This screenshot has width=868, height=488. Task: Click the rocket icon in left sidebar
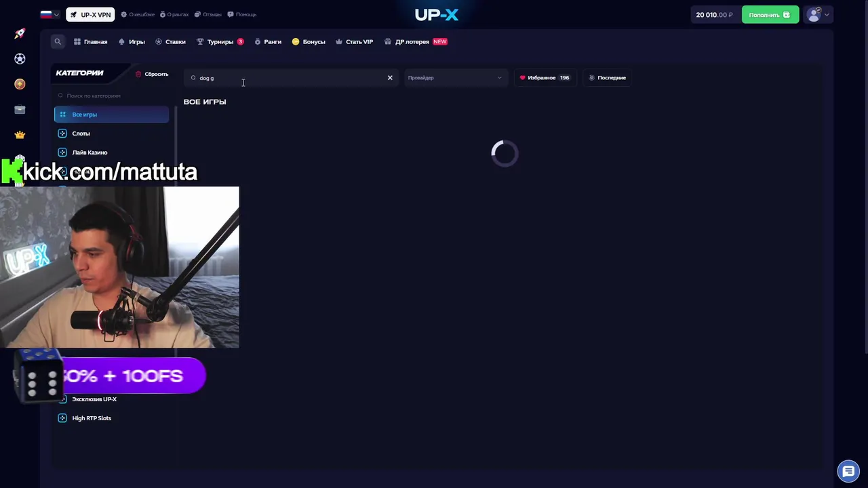pos(20,33)
